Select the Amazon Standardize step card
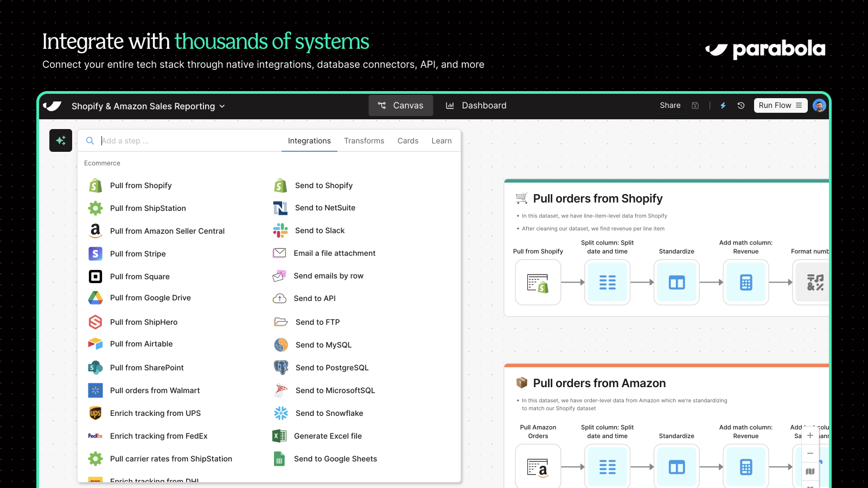The width and height of the screenshot is (868, 488). 676,466
